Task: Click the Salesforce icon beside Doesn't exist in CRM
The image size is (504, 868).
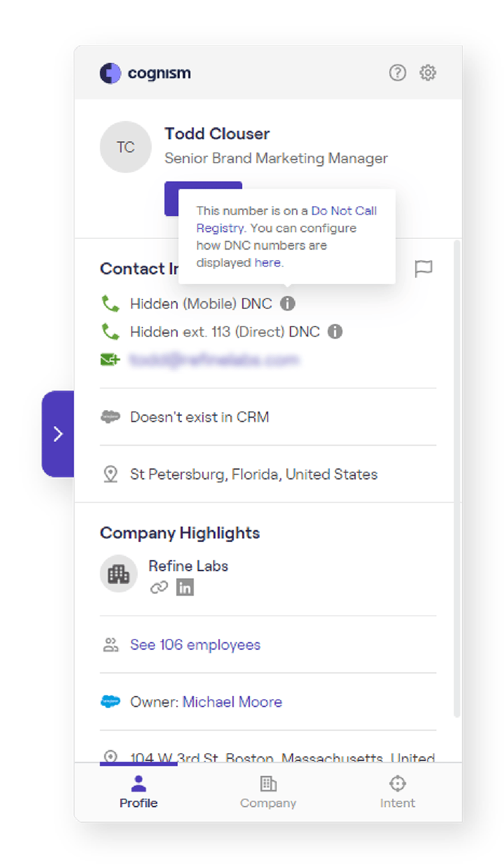Action: (x=111, y=417)
